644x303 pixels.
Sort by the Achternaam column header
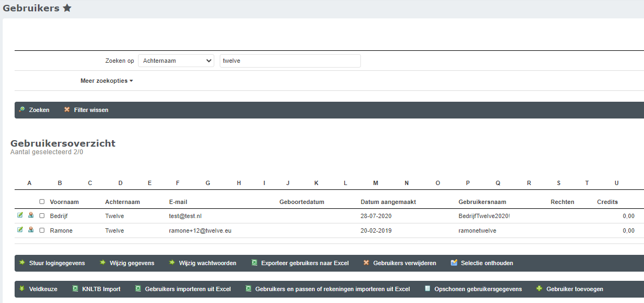pyautogui.click(x=122, y=202)
